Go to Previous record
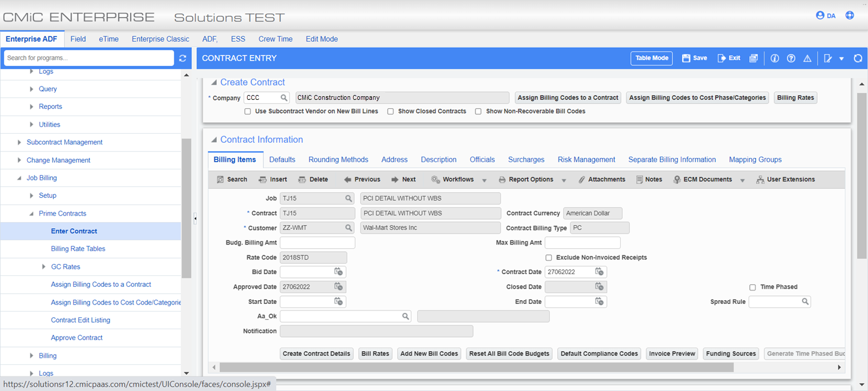 coord(362,179)
